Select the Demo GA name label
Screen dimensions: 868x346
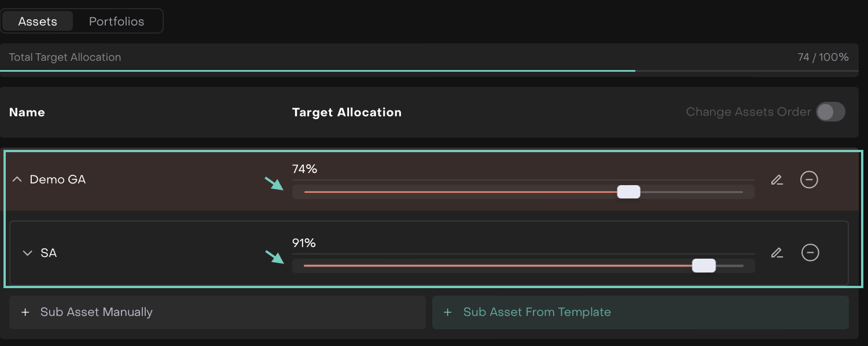tap(58, 180)
